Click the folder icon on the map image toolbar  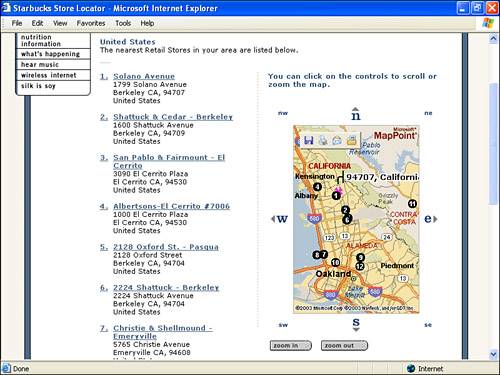(x=351, y=140)
